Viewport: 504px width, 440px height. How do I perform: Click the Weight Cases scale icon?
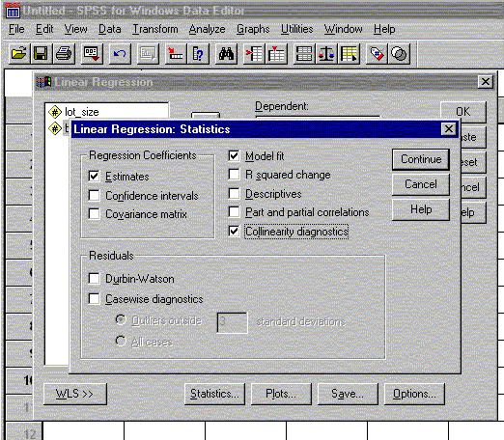326,54
